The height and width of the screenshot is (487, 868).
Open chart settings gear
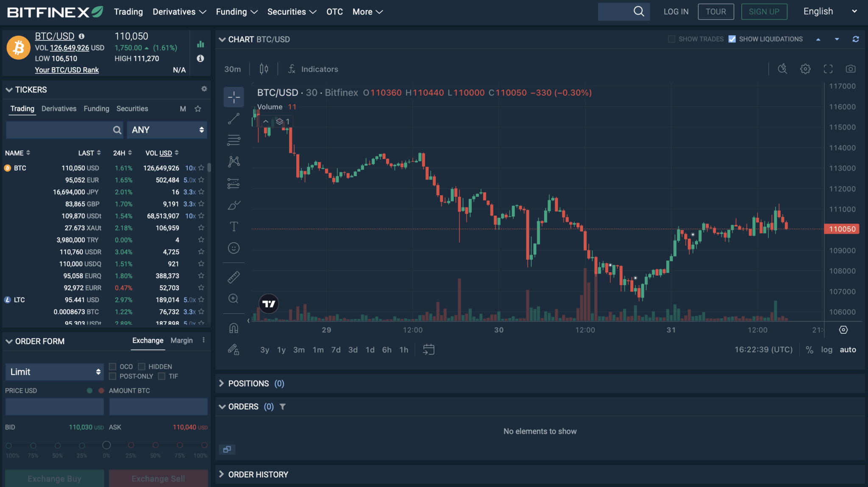tap(805, 69)
